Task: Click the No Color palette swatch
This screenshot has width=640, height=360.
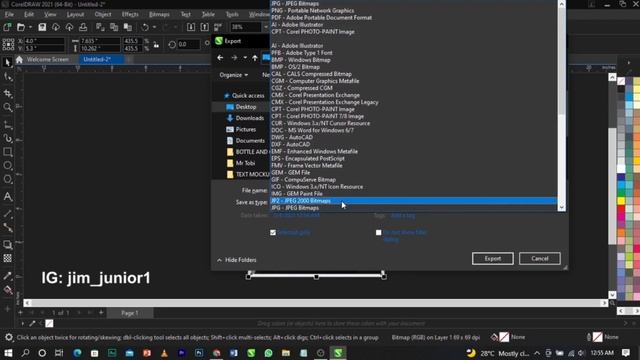Action: coord(621,81)
